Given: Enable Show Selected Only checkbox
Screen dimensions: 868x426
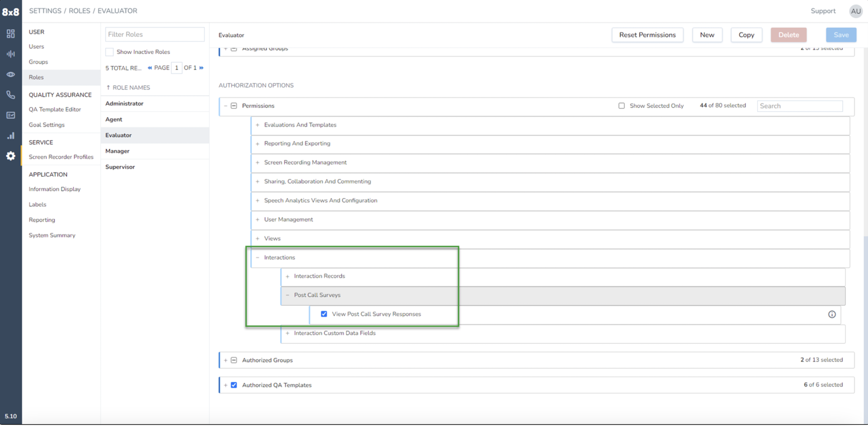Looking at the screenshot, I should point(621,106).
